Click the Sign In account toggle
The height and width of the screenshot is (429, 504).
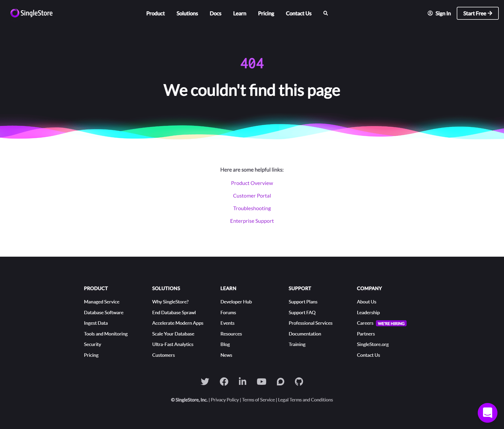[439, 13]
